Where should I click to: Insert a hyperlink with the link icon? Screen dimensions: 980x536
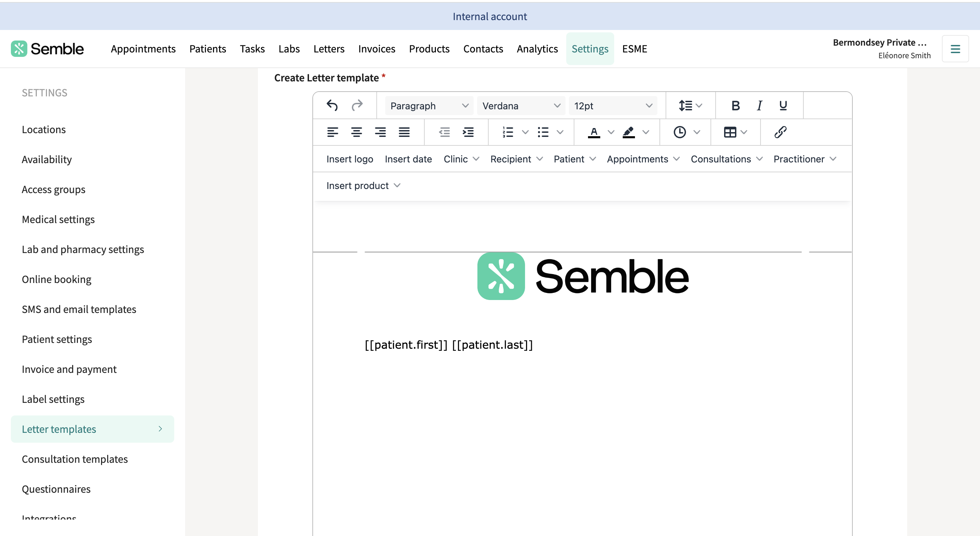click(x=780, y=132)
